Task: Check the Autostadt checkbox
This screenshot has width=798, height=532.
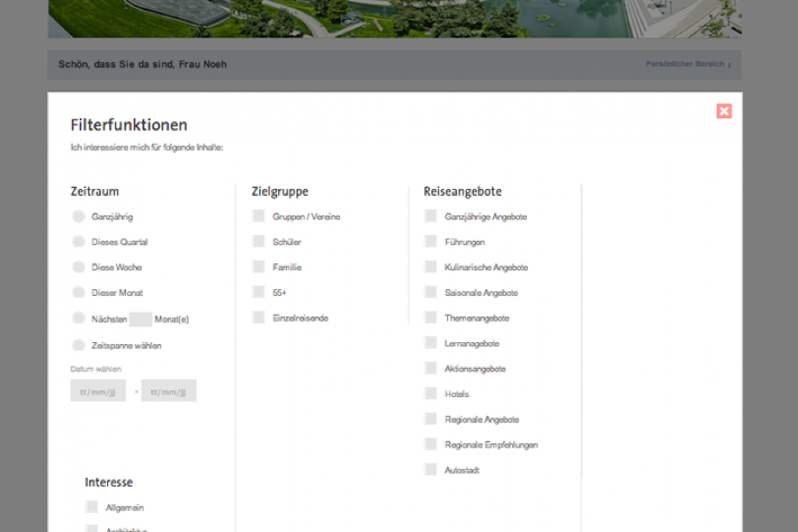Action: click(431, 469)
